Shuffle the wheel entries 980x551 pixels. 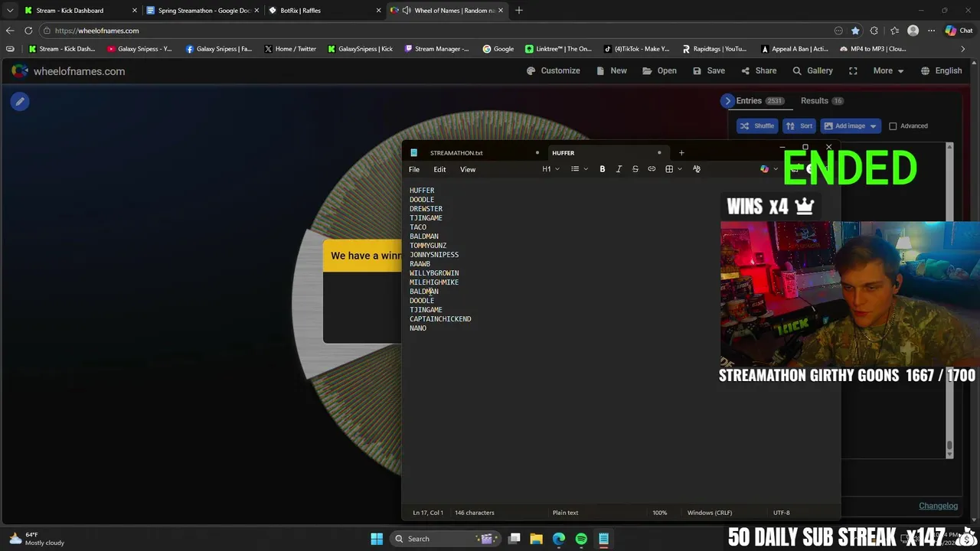pyautogui.click(x=756, y=126)
